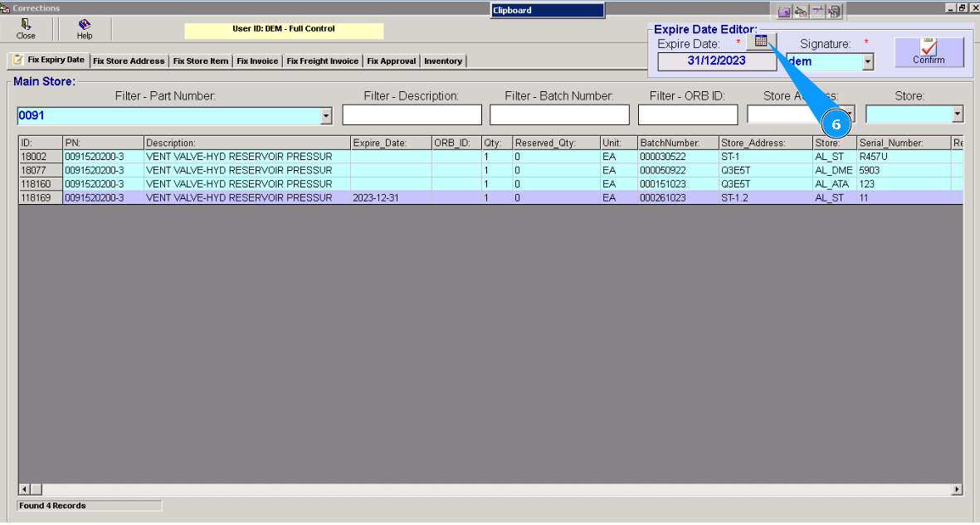Confirm the expire date change
Screen dimensions: 980x525
pos(929,52)
